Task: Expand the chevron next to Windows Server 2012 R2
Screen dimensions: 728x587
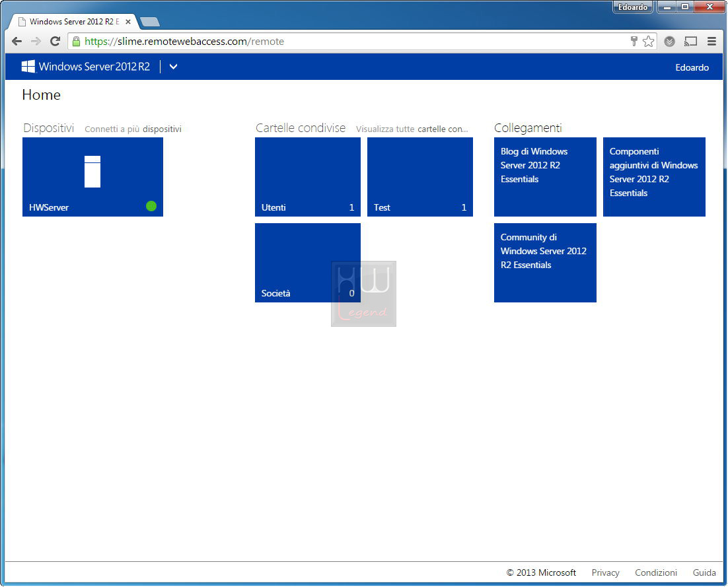Action: coord(173,66)
